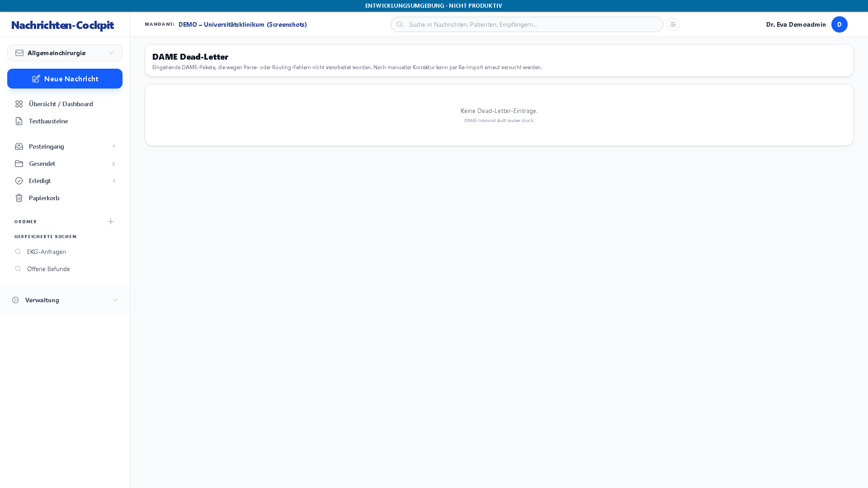Viewport: 868px width, 488px height.
Task: Click the Gesendet folder icon
Action: point(19,164)
